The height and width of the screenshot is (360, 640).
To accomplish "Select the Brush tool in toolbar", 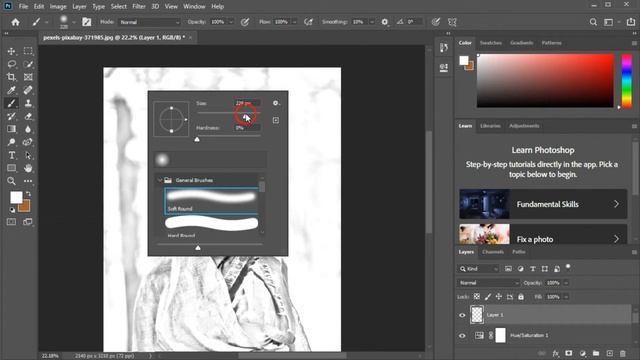I will 11,103.
